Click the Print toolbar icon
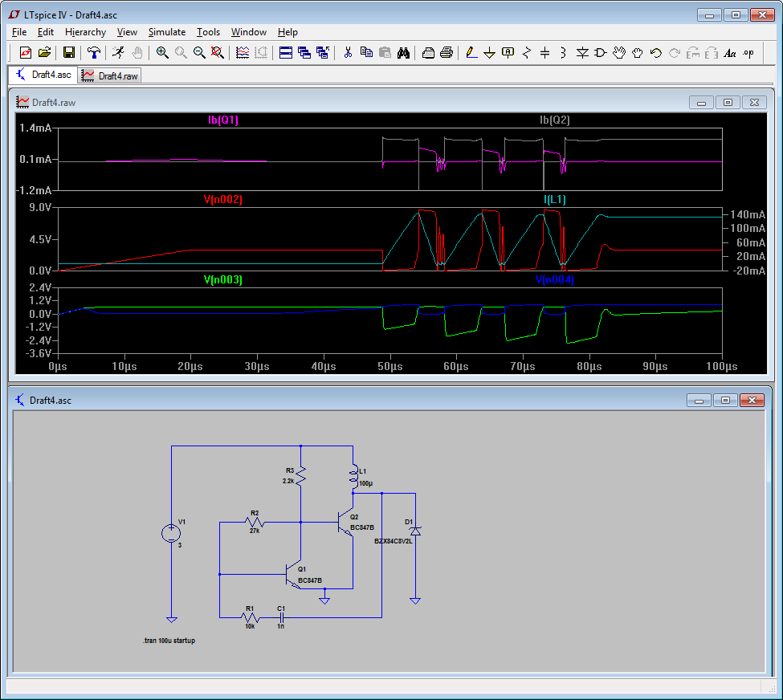This screenshot has width=783, height=700. coord(447,53)
